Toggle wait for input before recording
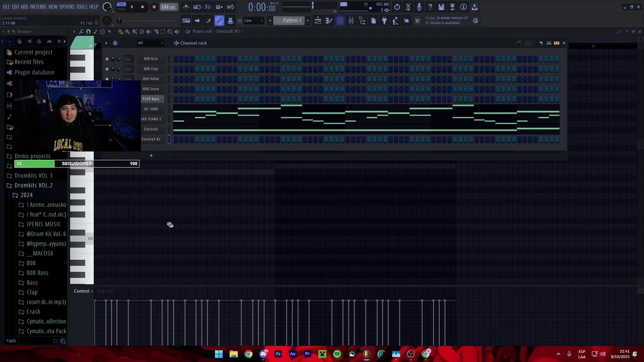644x362 pixels. (x=197, y=7)
